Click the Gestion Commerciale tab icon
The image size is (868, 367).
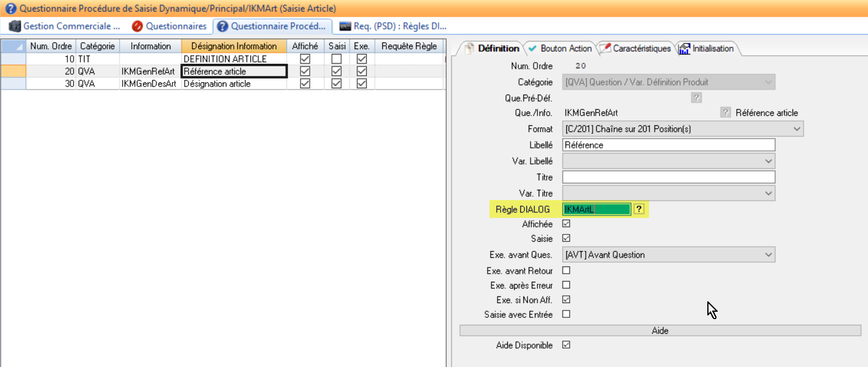(15, 26)
